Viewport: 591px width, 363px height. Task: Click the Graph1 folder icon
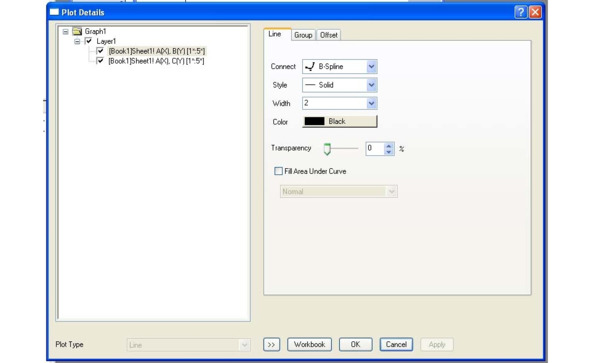(77, 31)
